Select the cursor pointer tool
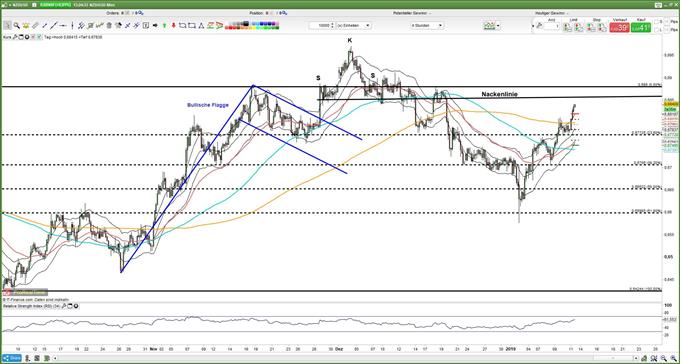This screenshot has width=680, height=364. (x=7, y=26)
